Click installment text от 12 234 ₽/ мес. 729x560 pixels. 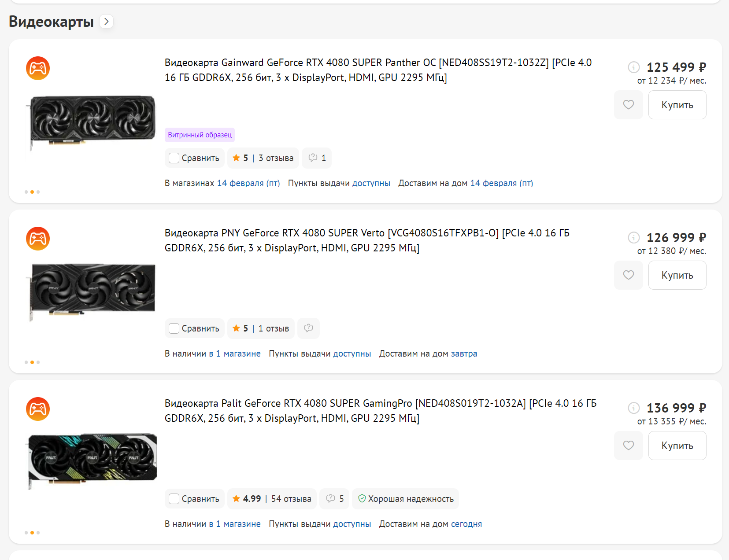point(672,81)
